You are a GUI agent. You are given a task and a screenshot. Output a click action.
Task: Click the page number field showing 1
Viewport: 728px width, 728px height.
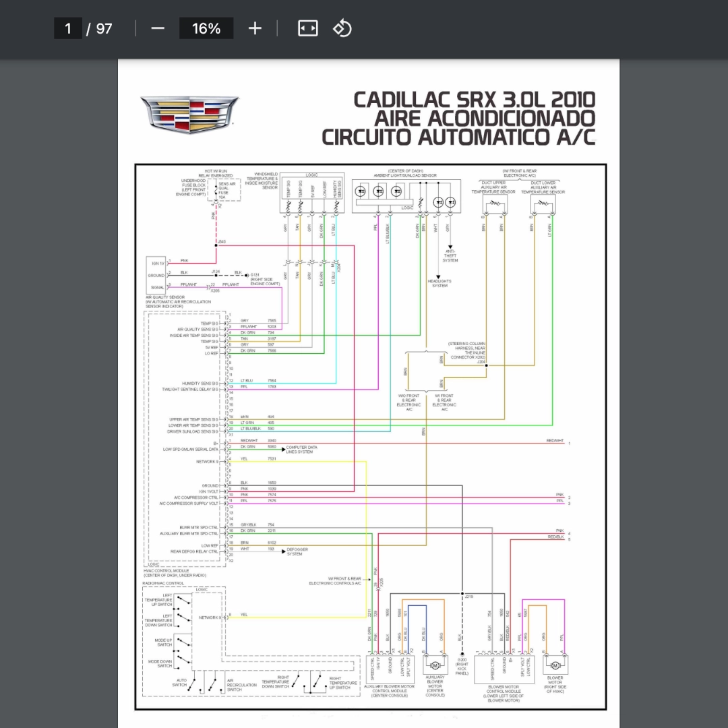68,28
